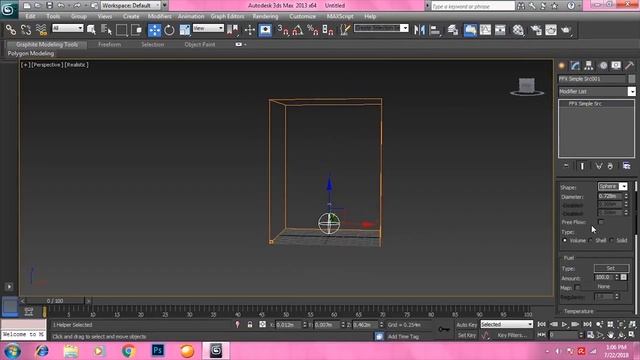
Task: Enable the Free Flow checkbox
Action: coord(601,222)
